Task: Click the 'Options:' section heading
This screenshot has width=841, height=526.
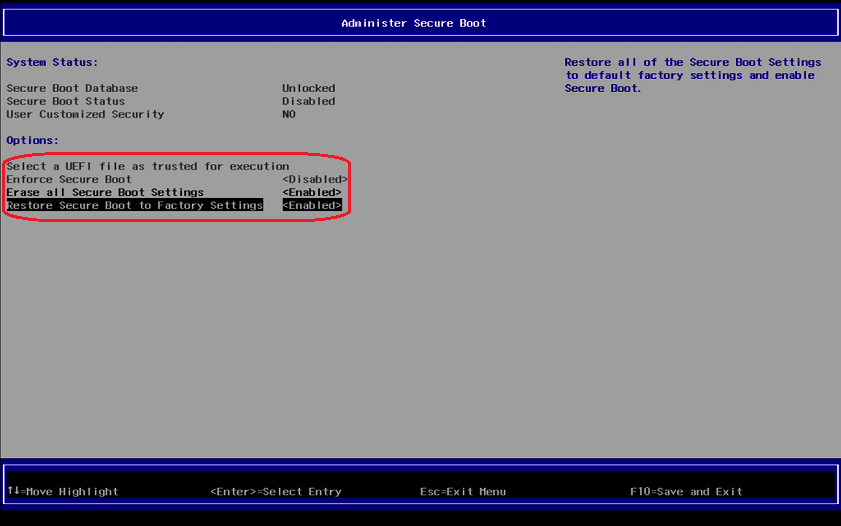Action: 33,140
